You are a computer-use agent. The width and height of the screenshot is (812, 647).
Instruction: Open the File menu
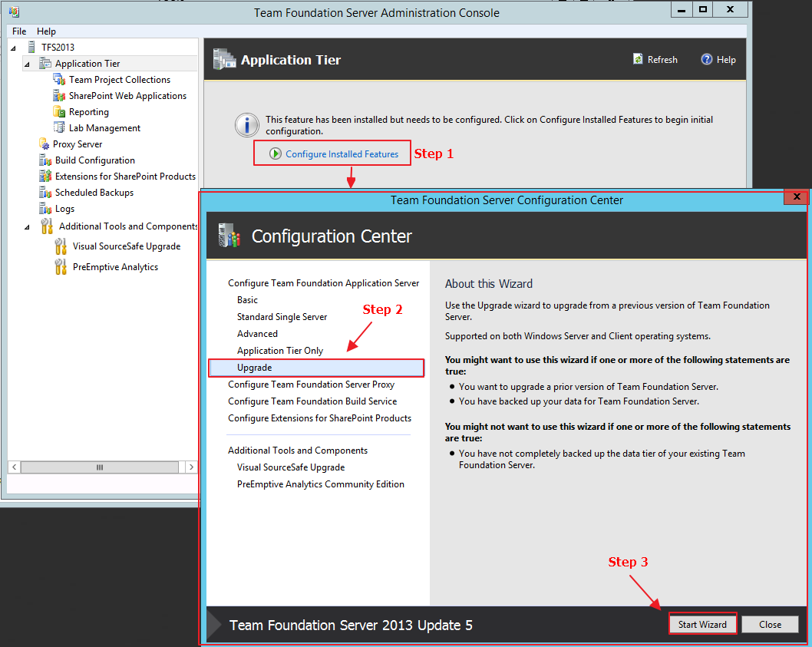coord(19,31)
